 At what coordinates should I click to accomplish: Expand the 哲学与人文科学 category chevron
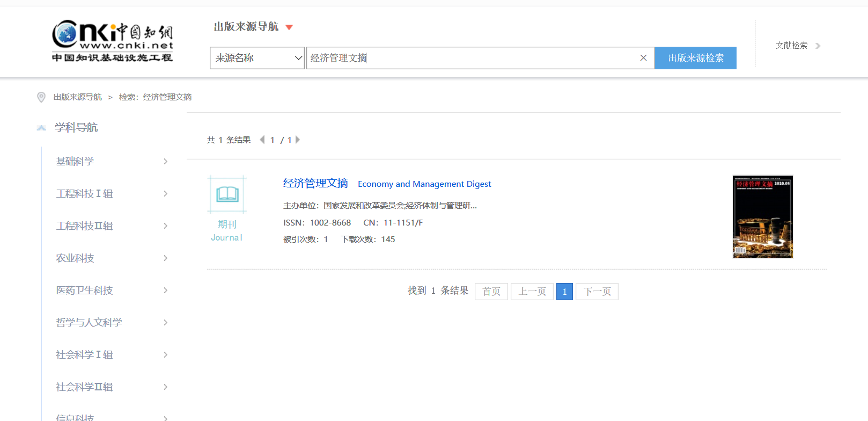[166, 323]
